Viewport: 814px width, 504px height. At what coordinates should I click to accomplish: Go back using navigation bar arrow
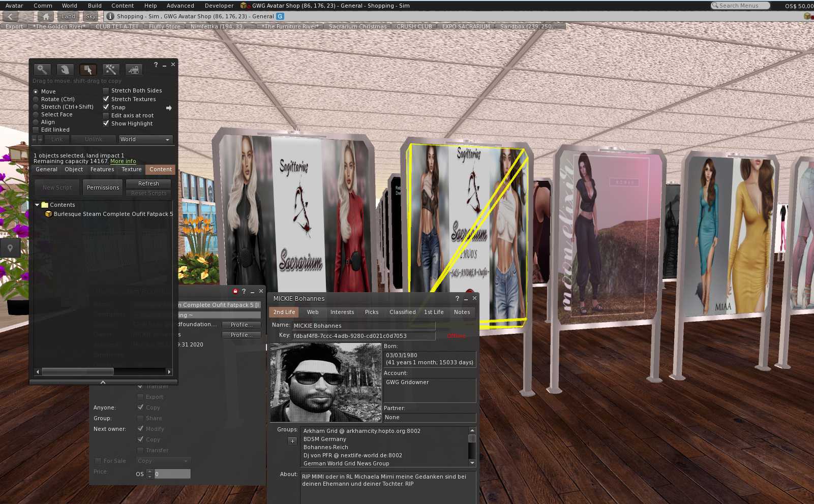click(x=10, y=16)
